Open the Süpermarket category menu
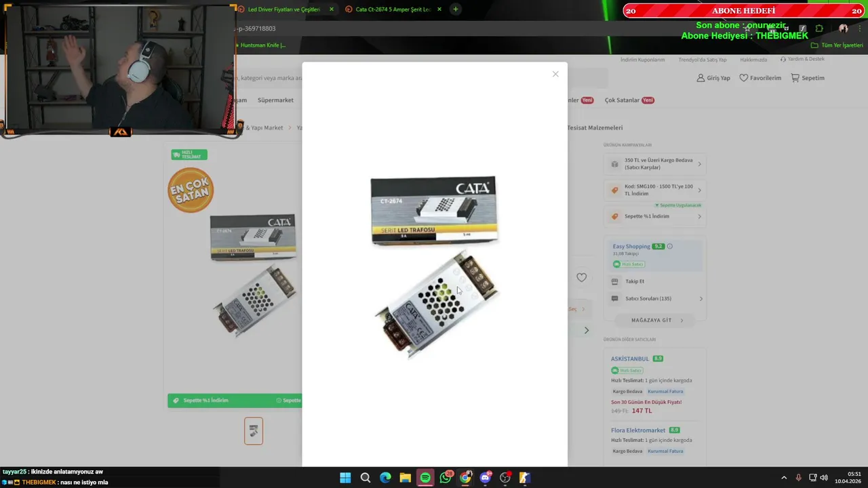868x488 pixels. pyautogui.click(x=275, y=100)
